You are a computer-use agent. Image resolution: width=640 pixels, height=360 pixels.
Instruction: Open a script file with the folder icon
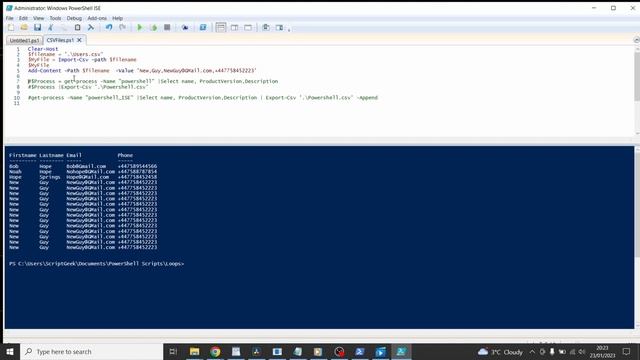24,27
